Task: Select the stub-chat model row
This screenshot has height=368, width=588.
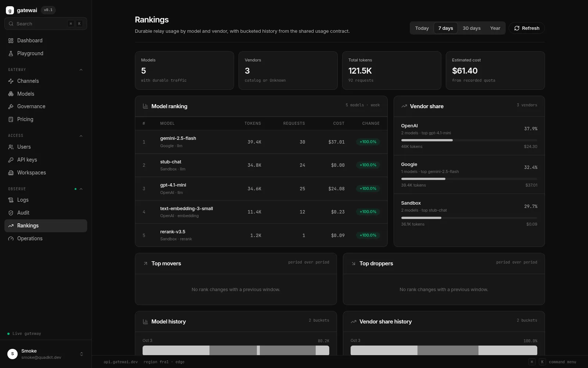Action: pyautogui.click(x=261, y=165)
